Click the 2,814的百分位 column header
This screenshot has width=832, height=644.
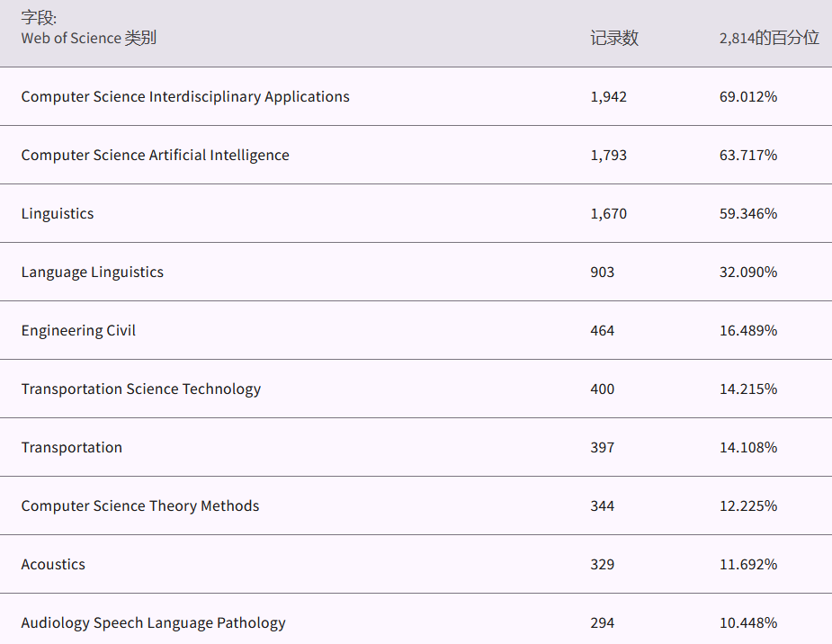(x=769, y=38)
